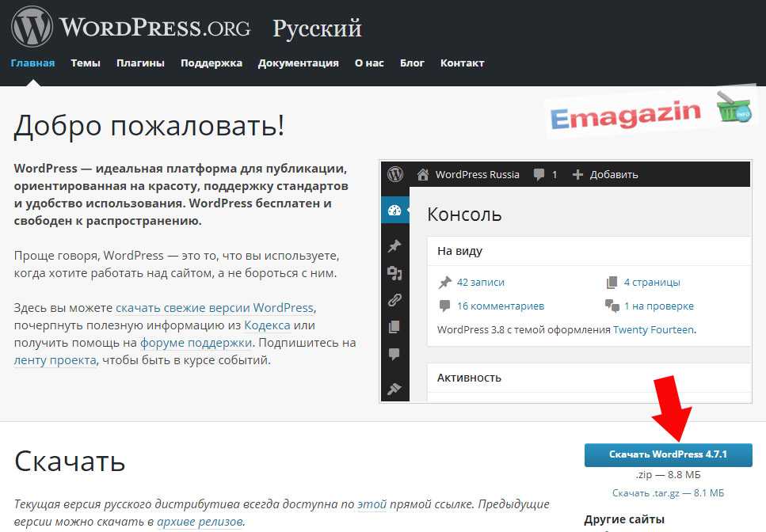
Task: Visit the Блог menu item
Action: (x=413, y=63)
